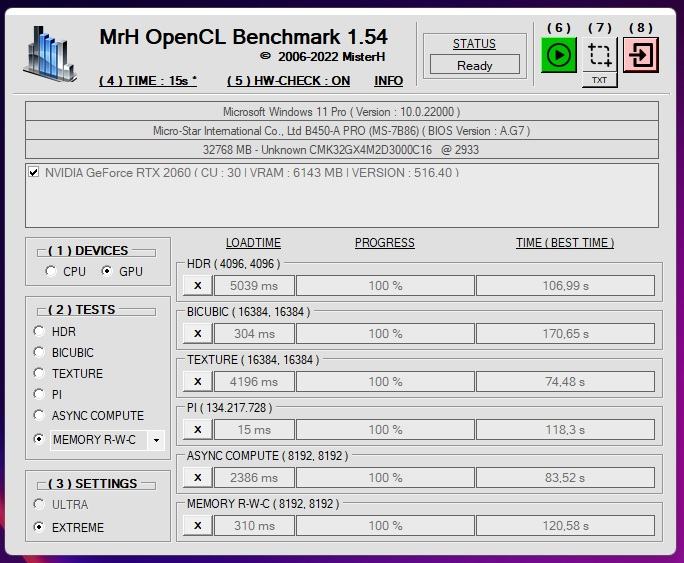Uncheck NVIDIA GeForce RTX 2060 device
The height and width of the screenshot is (563, 684).
[34, 171]
